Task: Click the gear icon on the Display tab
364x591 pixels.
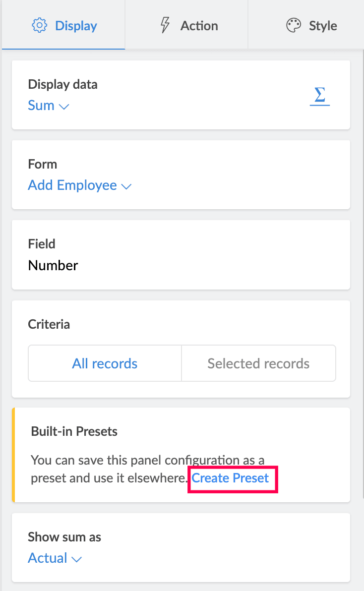Action: click(x=39, y=26)
